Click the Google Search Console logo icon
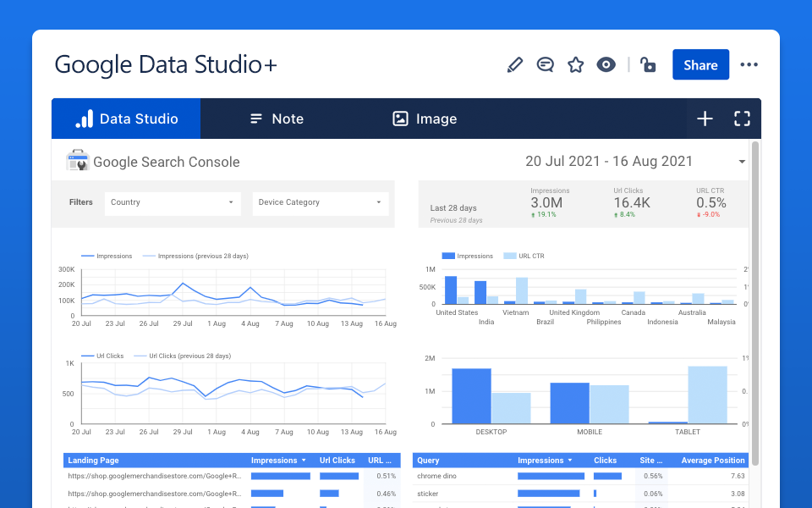The image size is (812, 508). point(78,160)
